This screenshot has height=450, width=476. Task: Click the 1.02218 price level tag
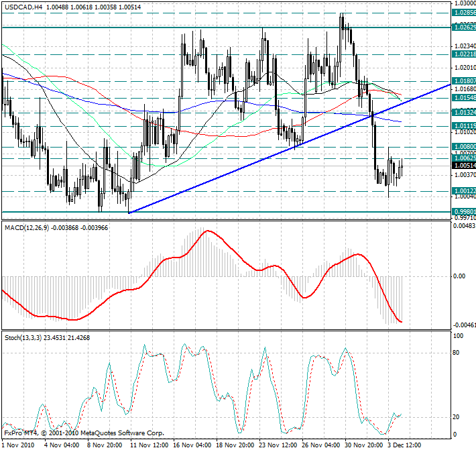463,54
